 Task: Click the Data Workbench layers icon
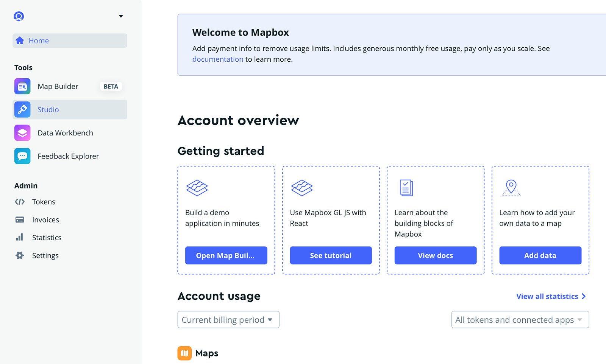click(x=22, y=133)
